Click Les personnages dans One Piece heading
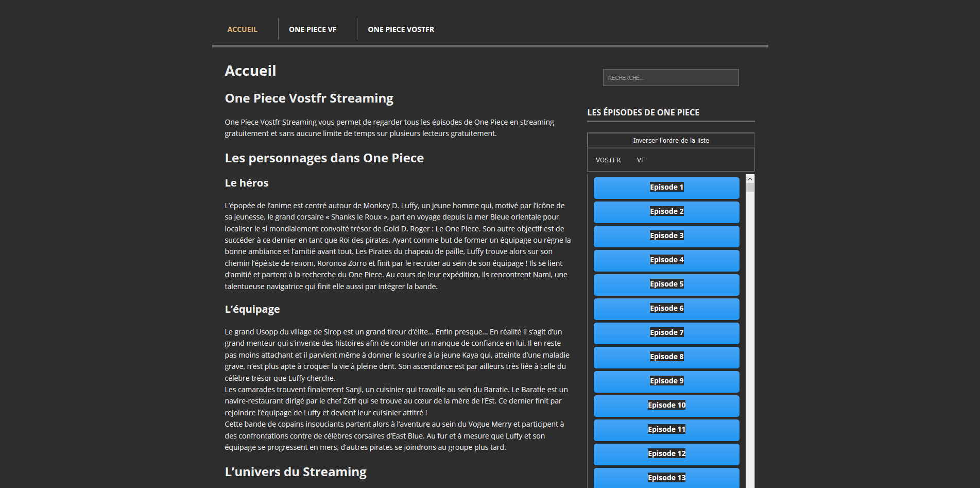Image resolution: width=980 pixels, height=488 pixels. tap(324, 158)
